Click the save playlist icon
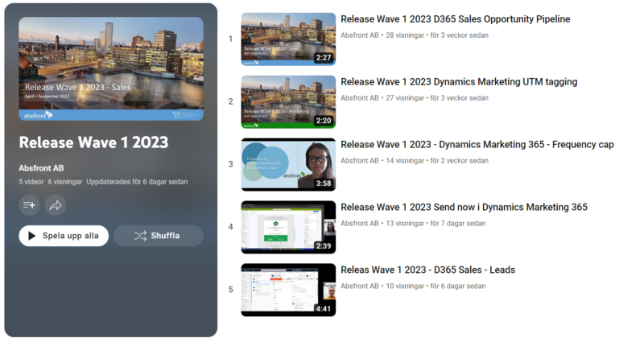 (x=29, y=205)
